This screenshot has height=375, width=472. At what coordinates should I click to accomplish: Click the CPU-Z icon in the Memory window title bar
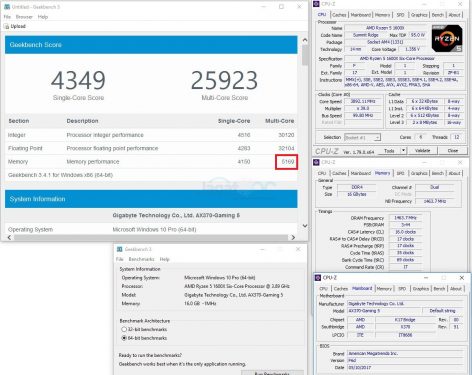coord(316,162)
